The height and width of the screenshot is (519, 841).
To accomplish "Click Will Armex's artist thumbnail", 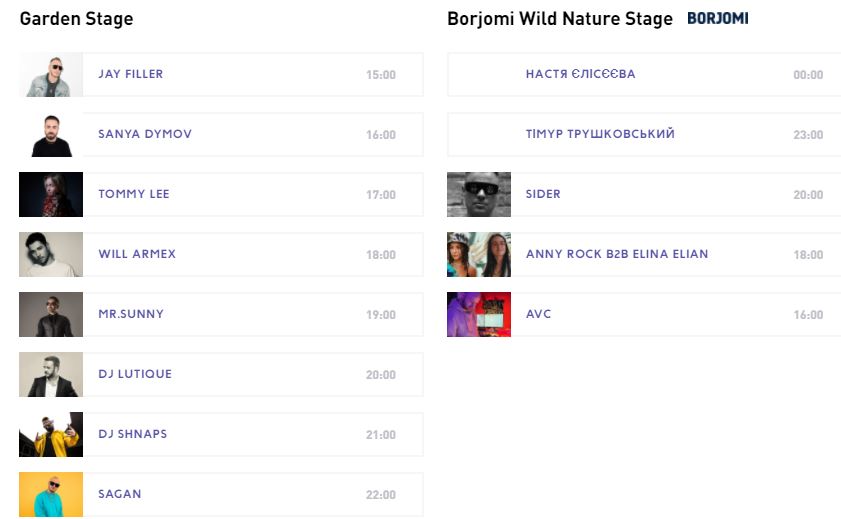I will (51, 255).
